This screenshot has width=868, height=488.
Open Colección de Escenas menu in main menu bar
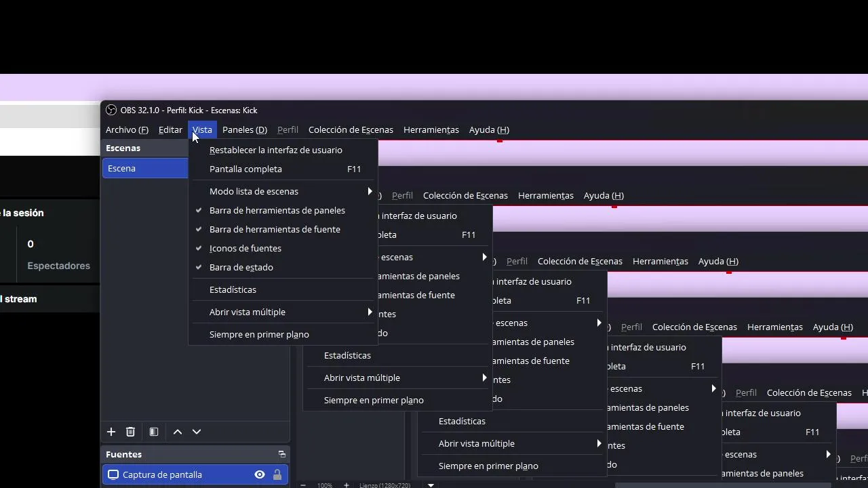coord(351,129)
